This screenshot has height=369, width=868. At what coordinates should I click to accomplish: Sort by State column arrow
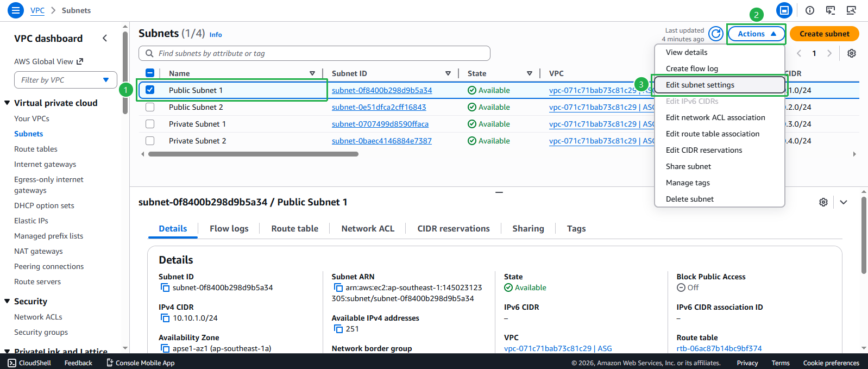click(x=530, y=73)
